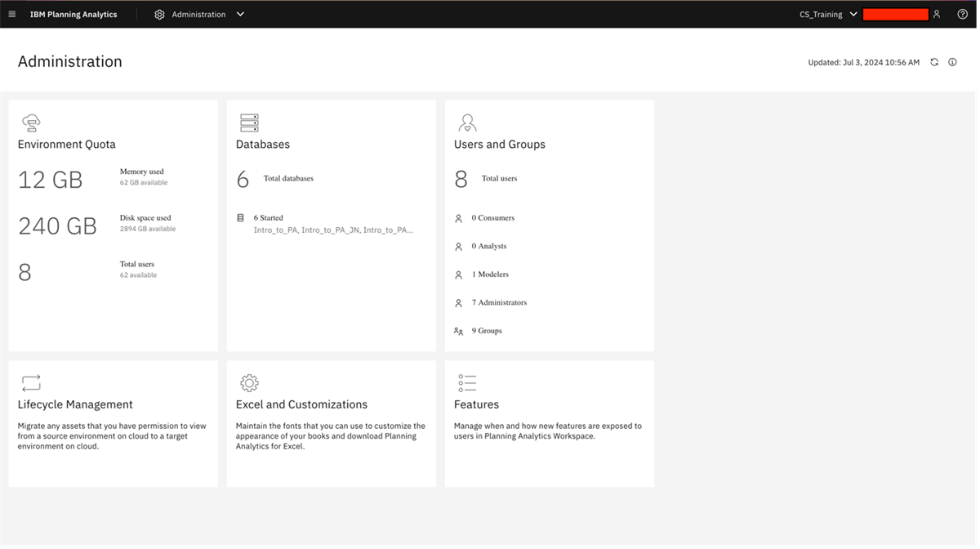980x549 pixels.
Task: Open the Features tile title
Action: click(476, 404)
